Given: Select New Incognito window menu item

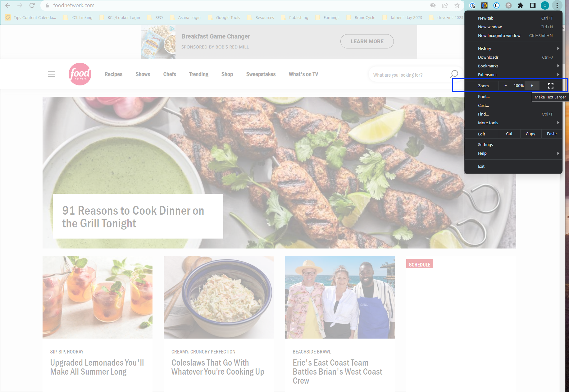Looking at the screenshot, I should pyautogui.click(x=499, y=35).
